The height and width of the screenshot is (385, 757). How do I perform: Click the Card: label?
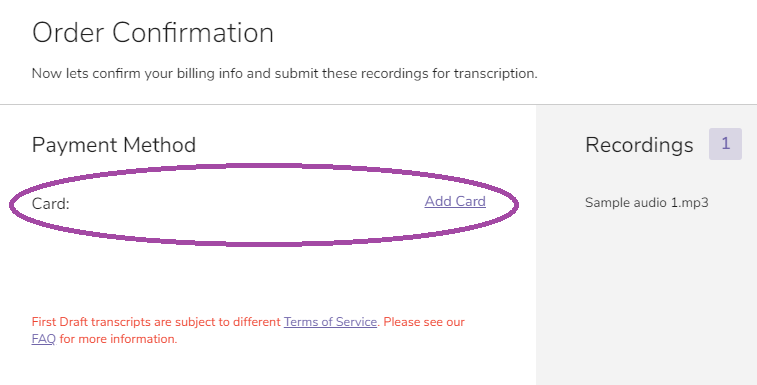click(x=51, y=204)
